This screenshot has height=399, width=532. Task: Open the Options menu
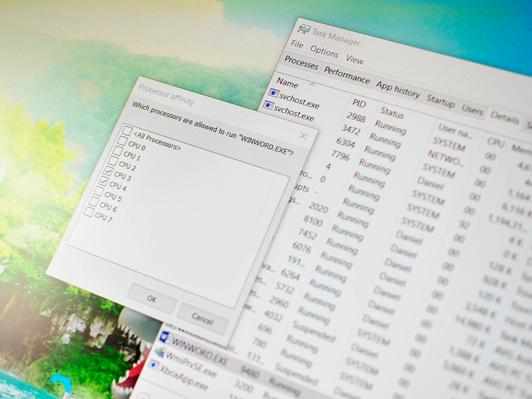(x=324, y=51)
